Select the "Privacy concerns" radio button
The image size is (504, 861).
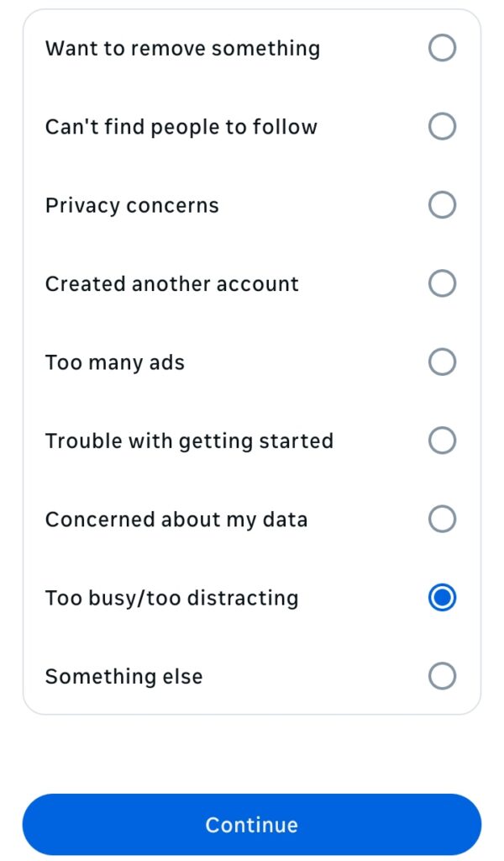point(442,205)
